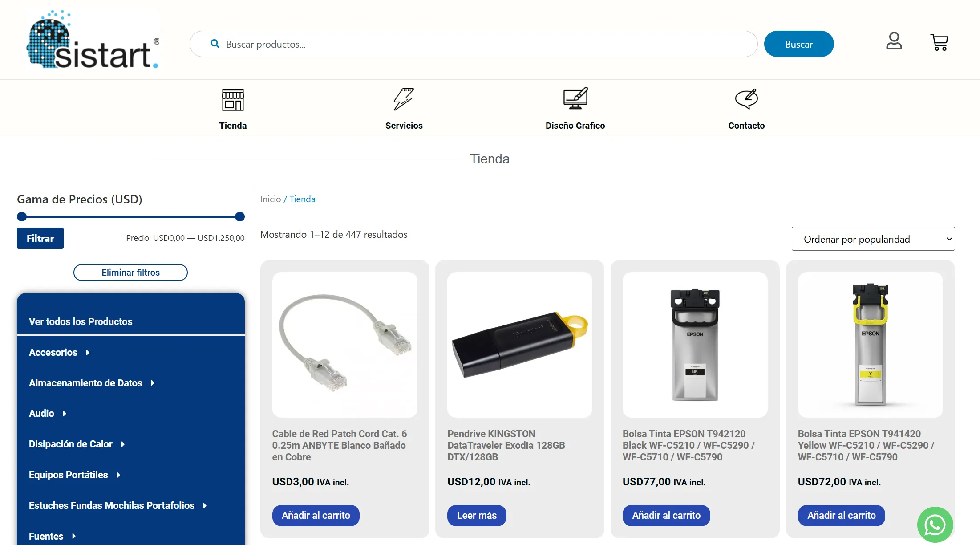
Task: Click the sistart logo
Action: click(93, 41)
